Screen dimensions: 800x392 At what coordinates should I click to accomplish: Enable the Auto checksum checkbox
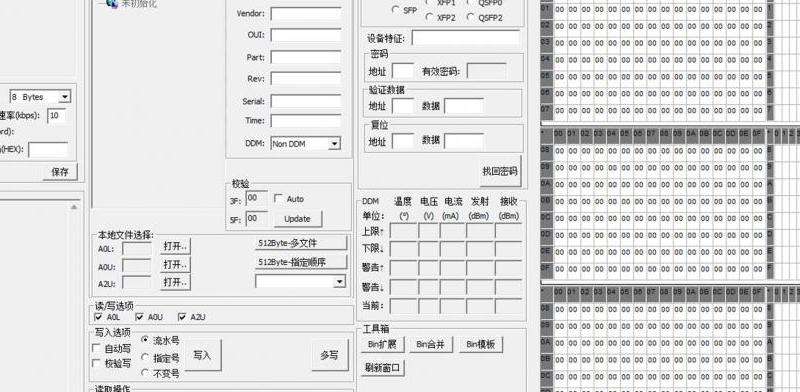click(x=278, y=199)
